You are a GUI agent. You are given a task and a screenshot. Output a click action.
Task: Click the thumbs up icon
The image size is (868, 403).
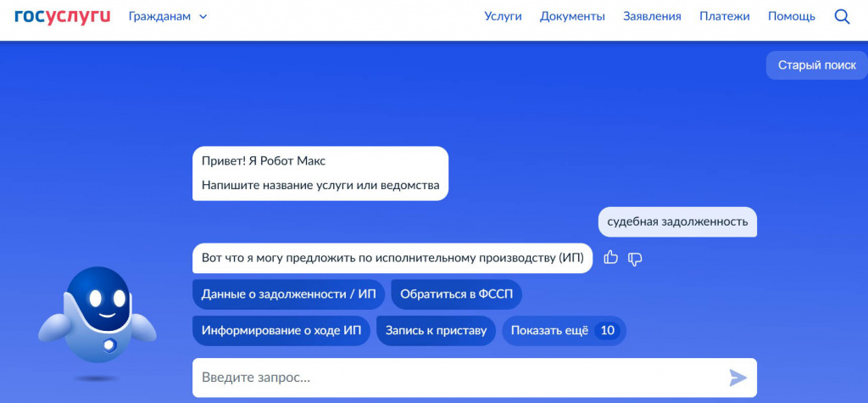coord(610,257)
